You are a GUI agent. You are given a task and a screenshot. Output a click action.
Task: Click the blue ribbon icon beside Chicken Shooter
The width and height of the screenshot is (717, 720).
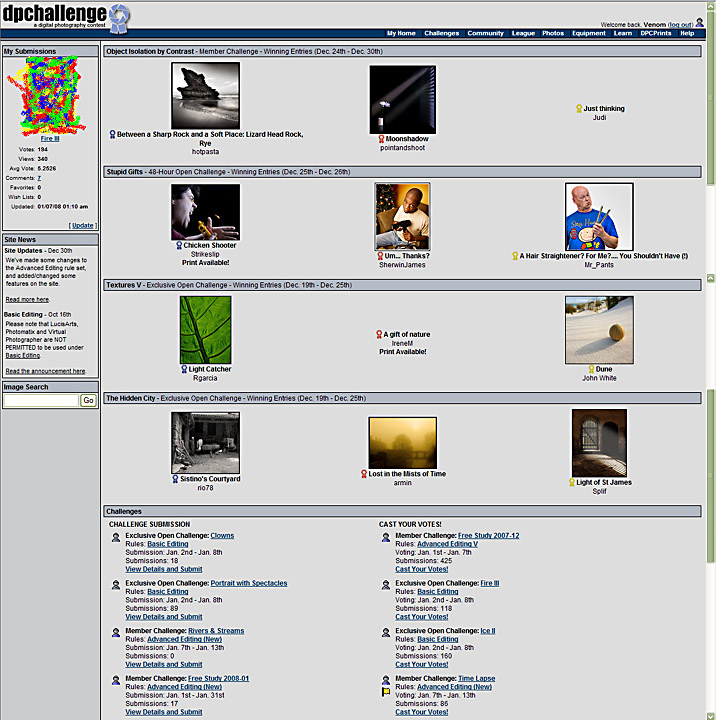pos(179,245)
